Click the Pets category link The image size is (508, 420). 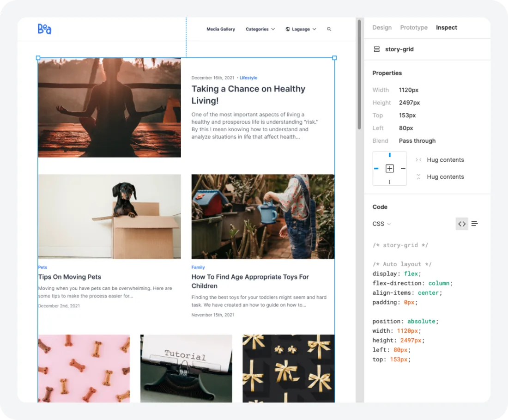[x=42, y=268]
